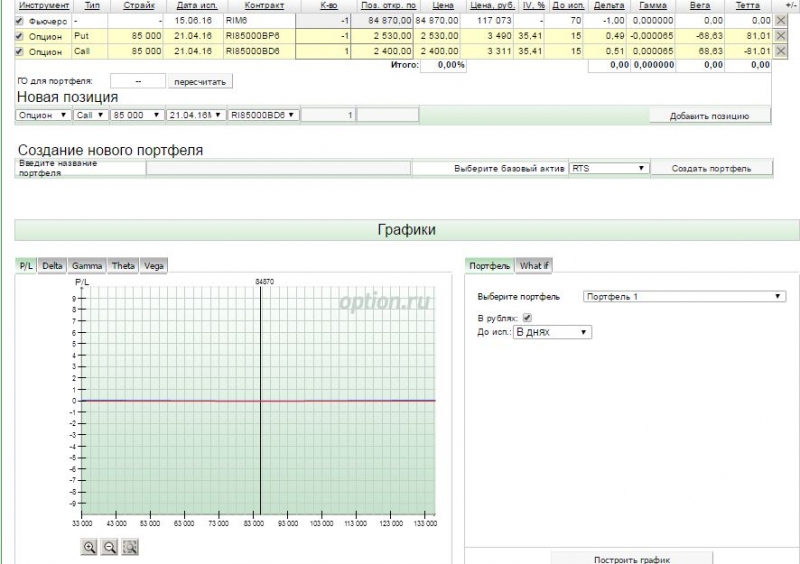Sort by Инструмент column header
The width and height of the screenshot is (800, 564).
coord(44,5)
